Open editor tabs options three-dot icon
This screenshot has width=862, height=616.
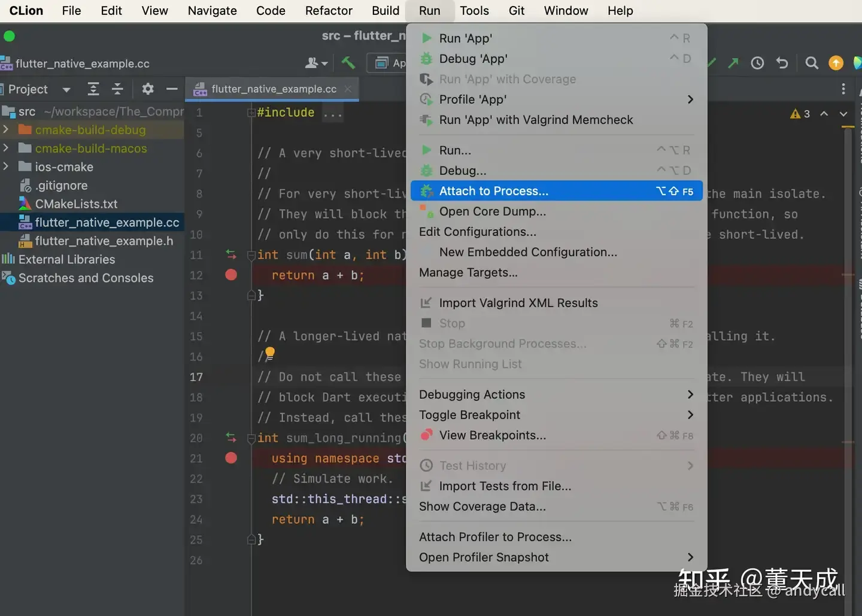click(843, 89)
